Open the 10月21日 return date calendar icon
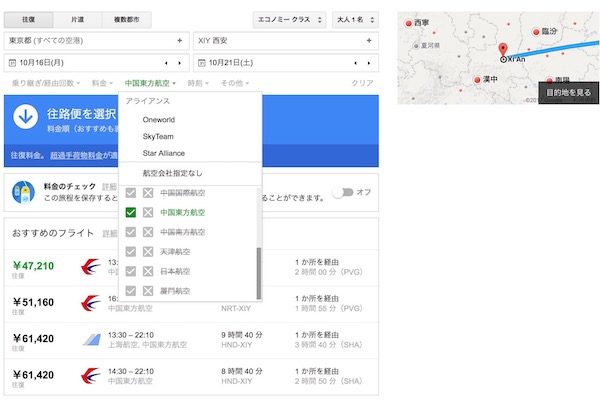Viewport: 600px width, 400px height. [202, 63]
